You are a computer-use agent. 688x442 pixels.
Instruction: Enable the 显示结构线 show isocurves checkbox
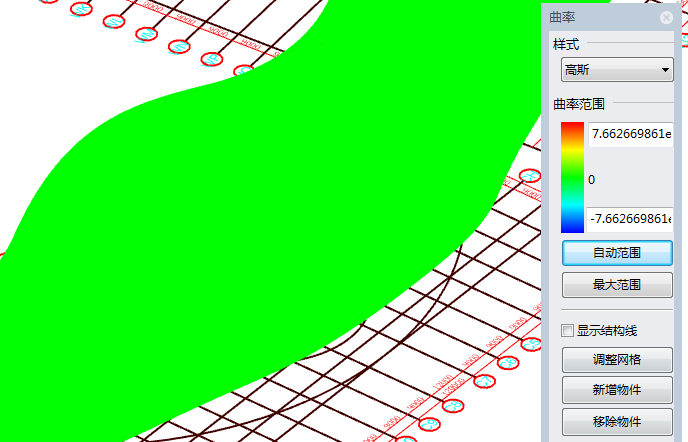568,330
